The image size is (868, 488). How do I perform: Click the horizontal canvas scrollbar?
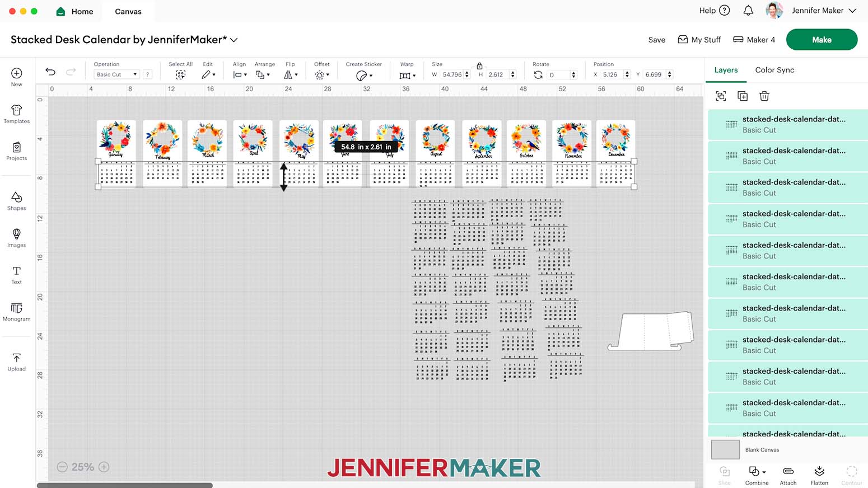pyautogui.click(x=124, y=485)
